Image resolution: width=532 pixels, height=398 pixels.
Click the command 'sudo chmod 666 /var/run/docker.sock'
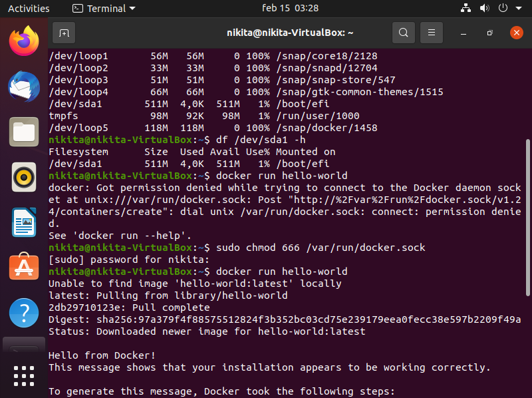pos(321,248)
